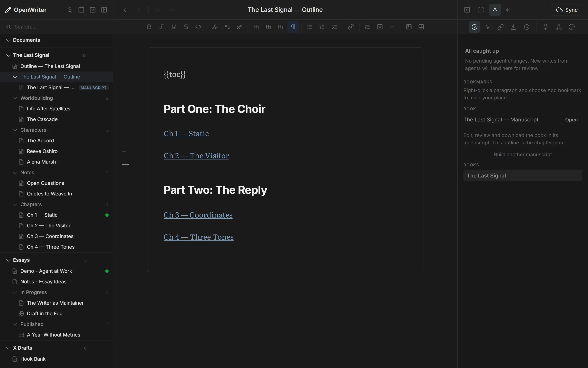The width and height of the screenshot is (588, 368).
Task: Apply underline formatting
Action: pyautogui.click(x=174, y=27)
